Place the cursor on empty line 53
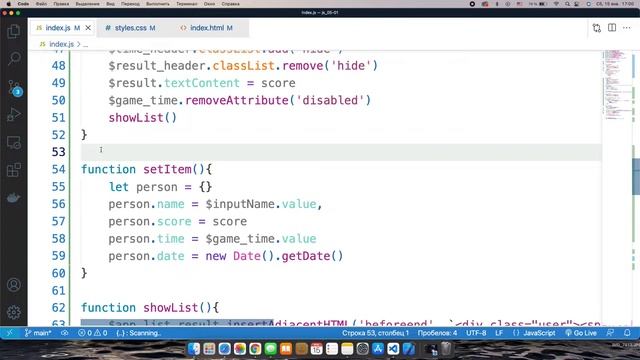This screenshot has height=360, width=640. 341,152
